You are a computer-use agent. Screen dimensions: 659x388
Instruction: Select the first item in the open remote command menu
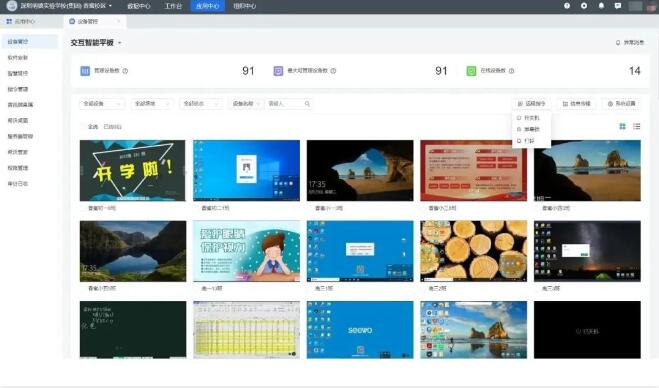click(x=531, y=118)
